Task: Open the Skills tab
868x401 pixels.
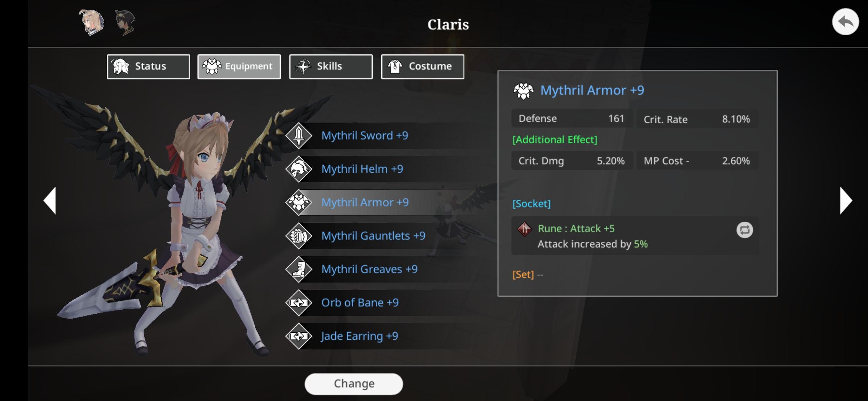Action: 331,67
